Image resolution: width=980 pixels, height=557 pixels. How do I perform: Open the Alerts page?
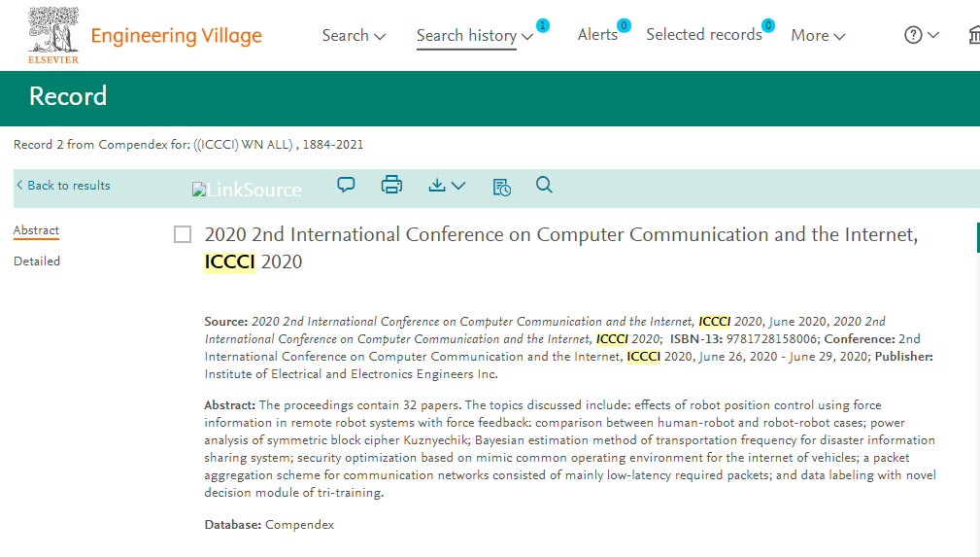tap(597, 34)
